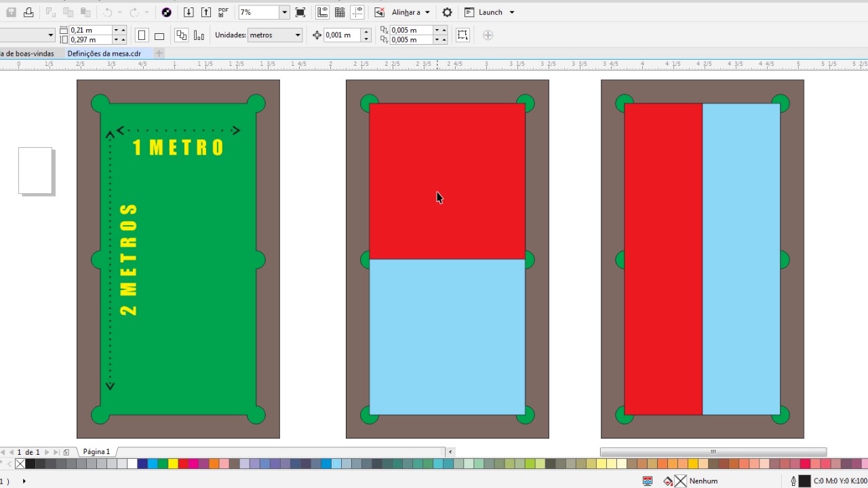Viewport: 868px width, 488px height.
Task: Pick the yellow swatch in color palette
Action: coord(173,464)
